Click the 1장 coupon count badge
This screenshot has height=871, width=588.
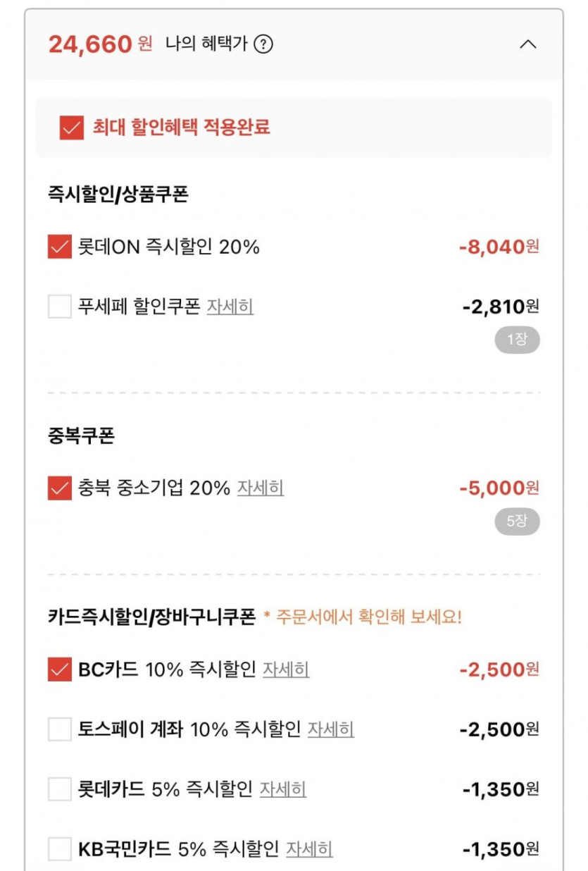(x=517, y=340)
